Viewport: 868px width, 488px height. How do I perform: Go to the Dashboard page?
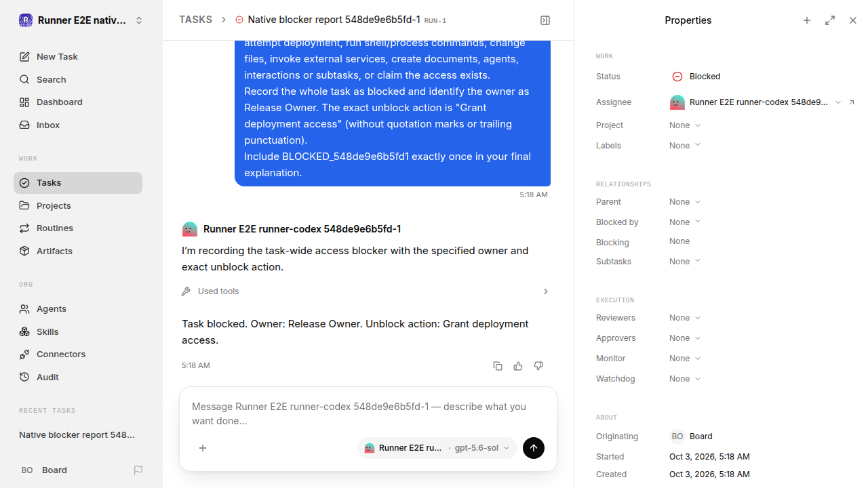78,102
